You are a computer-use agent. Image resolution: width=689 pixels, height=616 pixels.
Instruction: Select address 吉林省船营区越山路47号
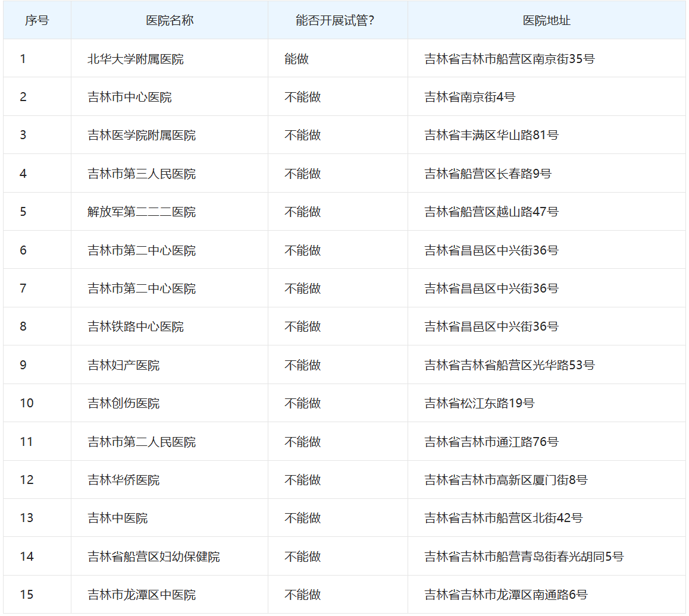[x=491, y=212]
